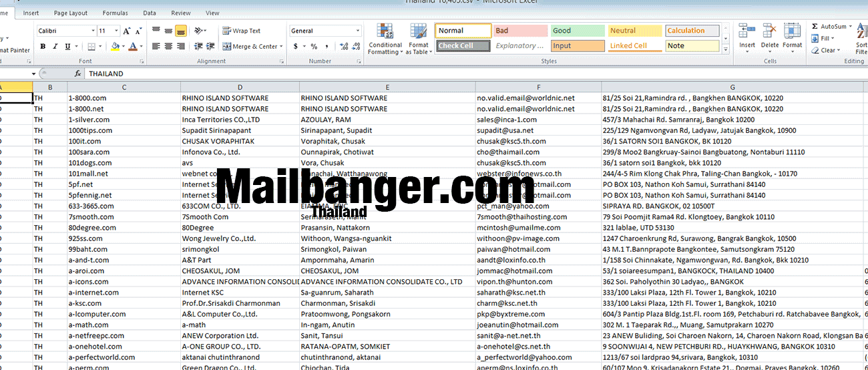Image resolution: width=868 pixels, height=370 pixels.
Task: Apply the Check Cell style
Action: coord(463,46)
